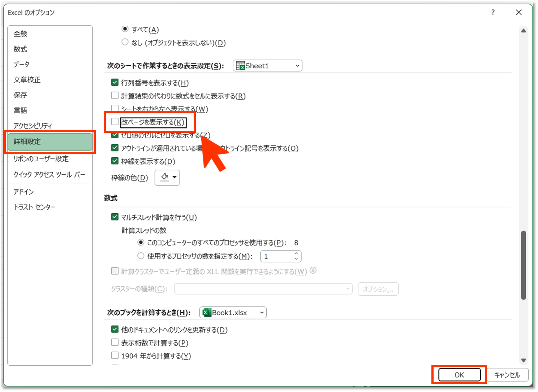Toggle 枠線を表示する checkbox
538x392 pixels.
pyautogui.click(x=115, y=161)
